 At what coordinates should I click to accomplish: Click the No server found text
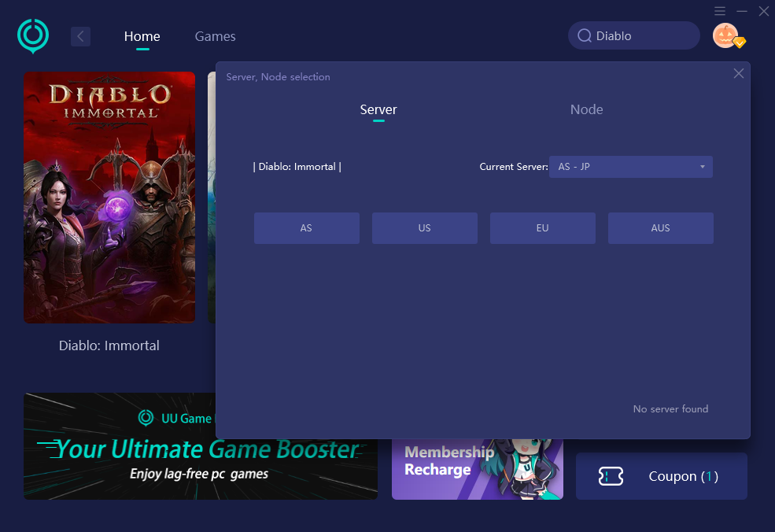point(670,409)
